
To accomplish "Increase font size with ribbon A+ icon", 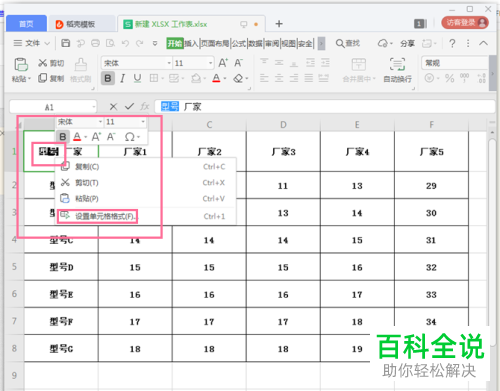I will [x=223, y=63].
